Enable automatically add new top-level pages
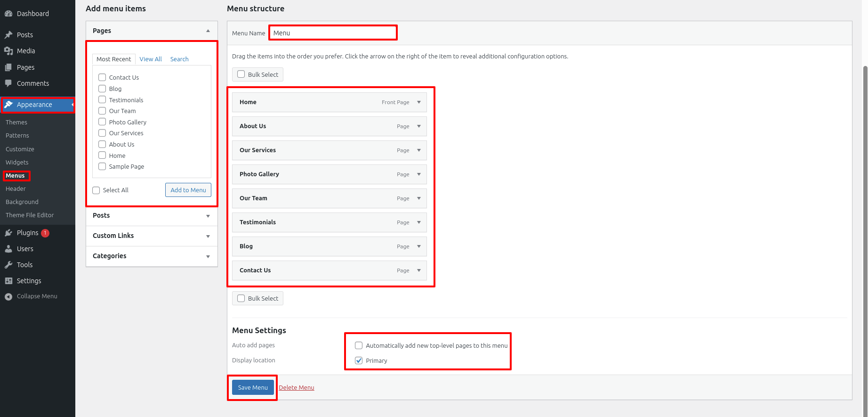Viewport: 868px width, 417px height. [359, 345]
